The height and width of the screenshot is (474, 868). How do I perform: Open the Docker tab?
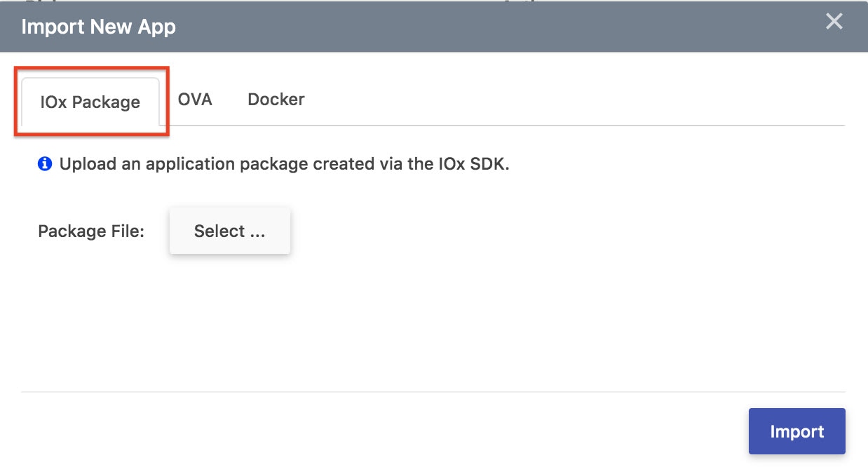276,100
